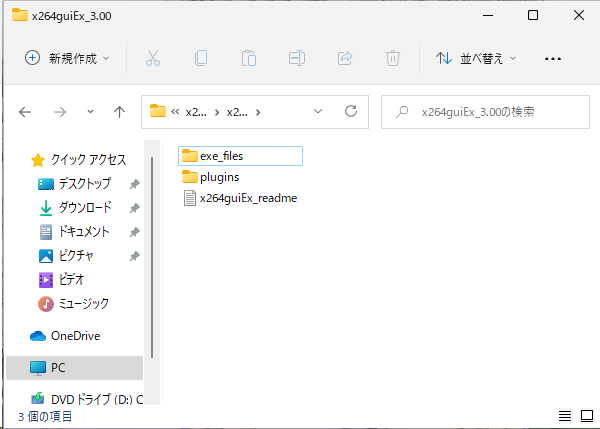Select the exe_files folder
The width and height of the screenshot is (600, 429).
coord(240,156)
